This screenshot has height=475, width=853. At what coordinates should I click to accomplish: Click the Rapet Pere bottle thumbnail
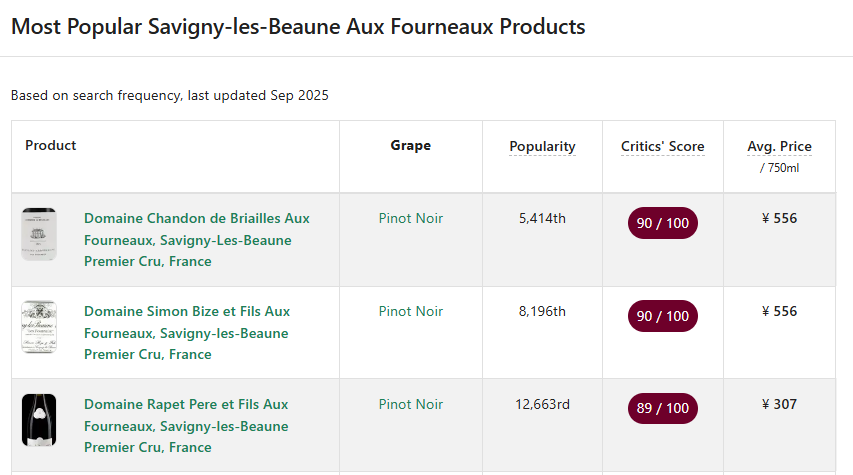39,420
